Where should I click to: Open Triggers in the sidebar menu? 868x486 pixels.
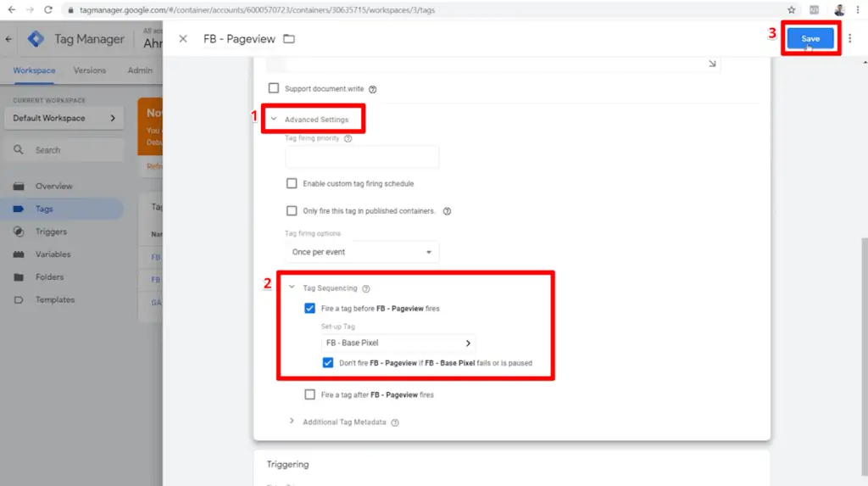point(51,232)
